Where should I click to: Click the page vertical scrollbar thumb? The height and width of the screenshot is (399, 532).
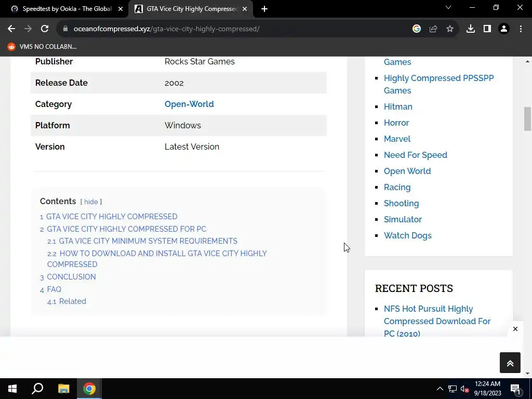pos(527,119)
